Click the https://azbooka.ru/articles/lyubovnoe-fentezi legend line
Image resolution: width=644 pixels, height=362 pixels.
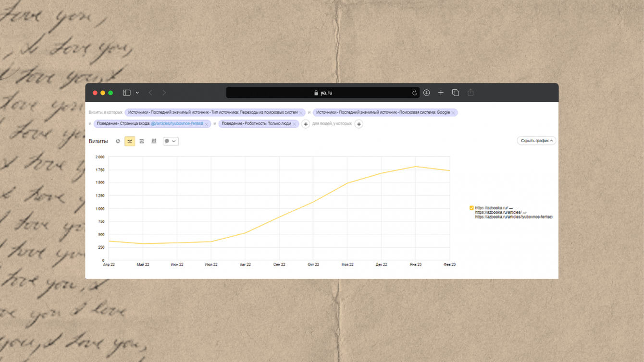(514, 217)
